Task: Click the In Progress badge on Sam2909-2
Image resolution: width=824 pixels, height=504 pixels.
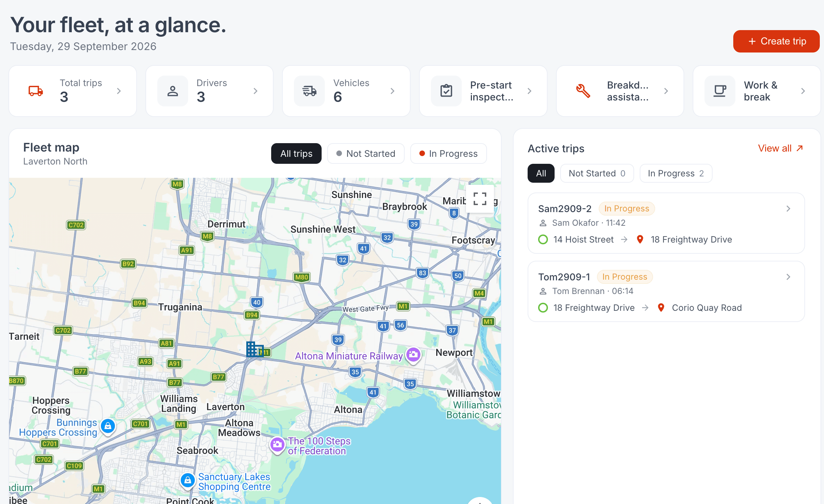Action: click(x=627, y=209)
